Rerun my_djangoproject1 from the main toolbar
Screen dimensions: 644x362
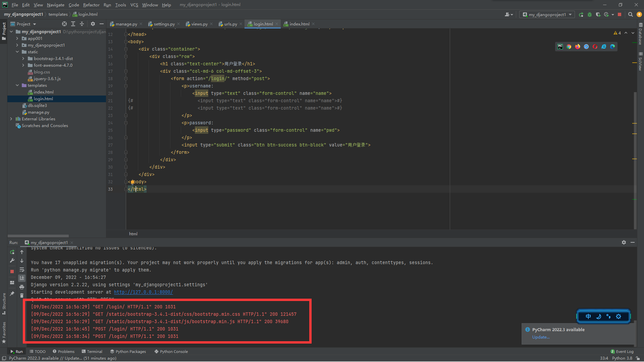(x=581, y=14)
